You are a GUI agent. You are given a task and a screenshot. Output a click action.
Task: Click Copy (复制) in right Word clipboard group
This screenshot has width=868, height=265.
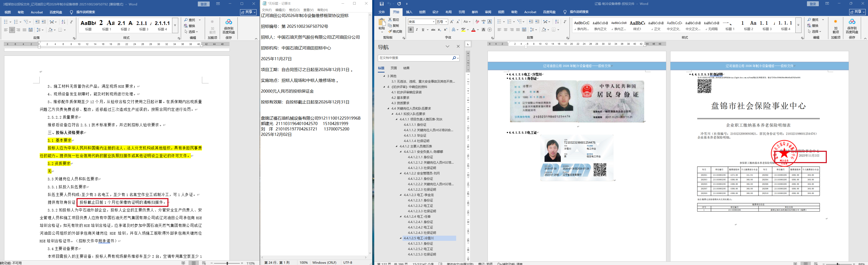point(393,25)
